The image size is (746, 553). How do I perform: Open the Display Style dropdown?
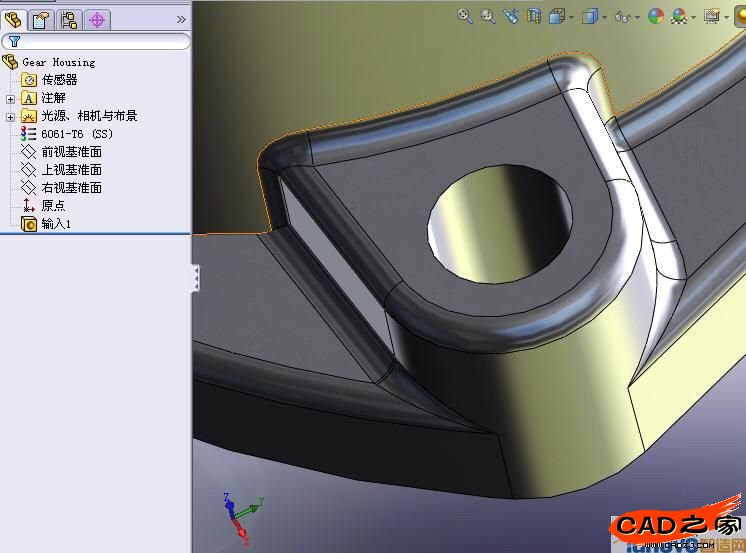click(593, 15)
